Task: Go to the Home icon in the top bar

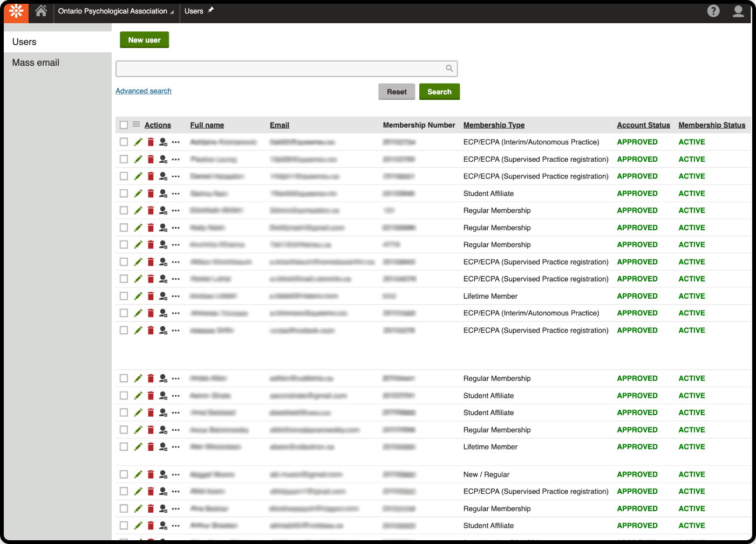Action: (41, 11)
